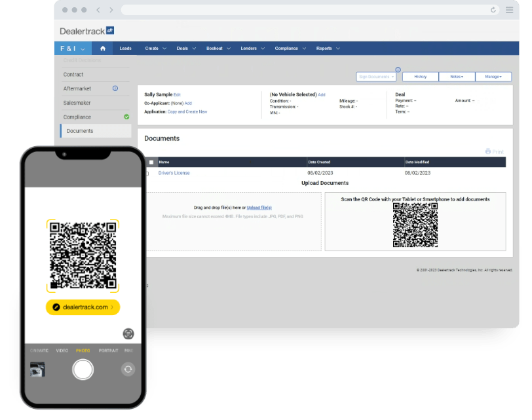The height and width of the screenshot is (420, 532).
Task: Click the browser forward arrow
Action: pos(111,10)
